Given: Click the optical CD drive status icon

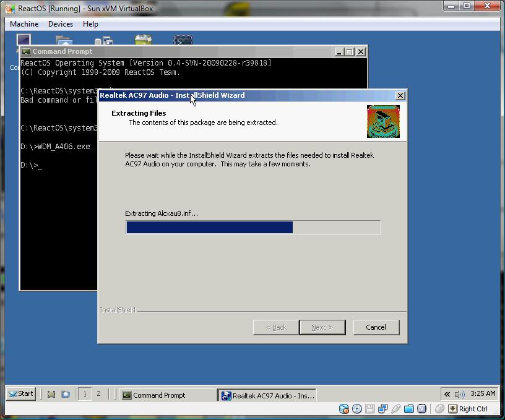Looking at the screenshot, I should click(357, 409).
